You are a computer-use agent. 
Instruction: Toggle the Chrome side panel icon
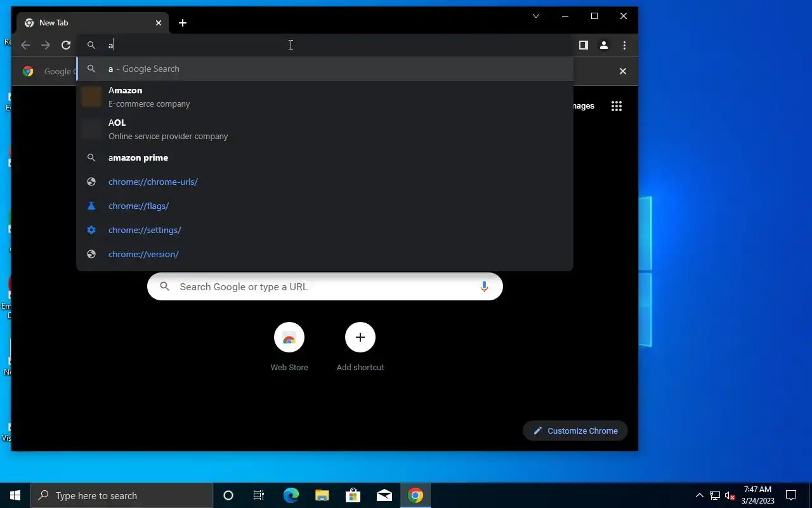[x=584, y=45]
